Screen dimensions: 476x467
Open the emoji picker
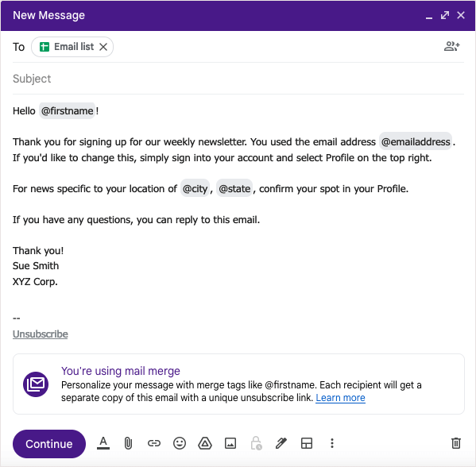tap(180, 443)
